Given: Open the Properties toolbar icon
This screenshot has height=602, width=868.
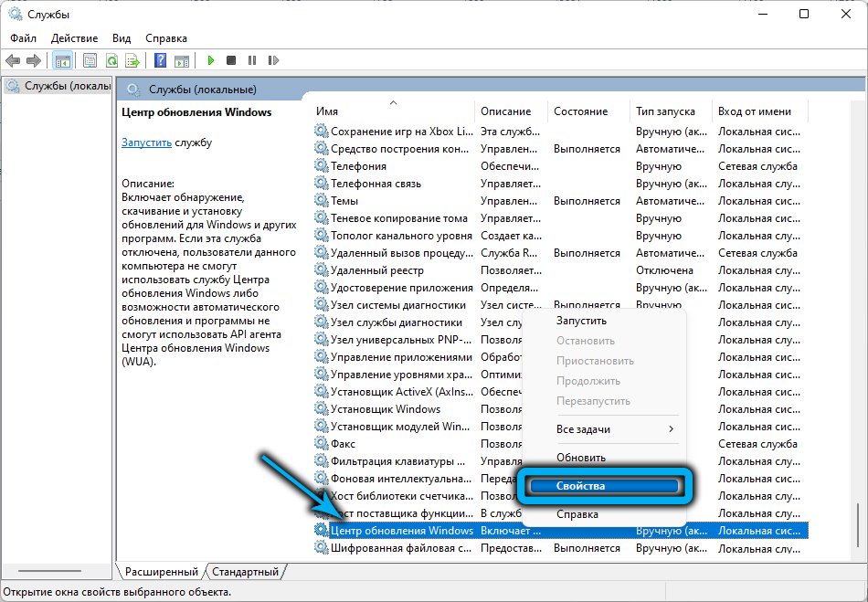Looking at the screenshot, I should coord(90,60).
